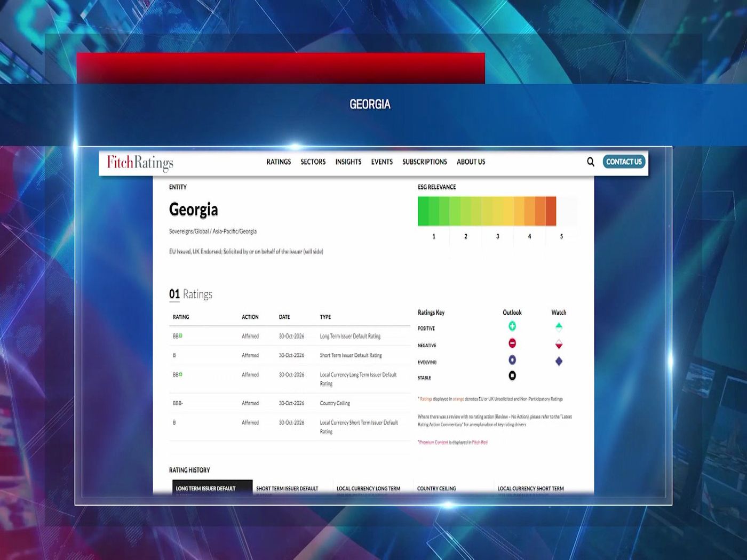This screenshot has width=747, height=560.
Task: Open the Country Ceiling rating history tab
Action: point(436,489)
